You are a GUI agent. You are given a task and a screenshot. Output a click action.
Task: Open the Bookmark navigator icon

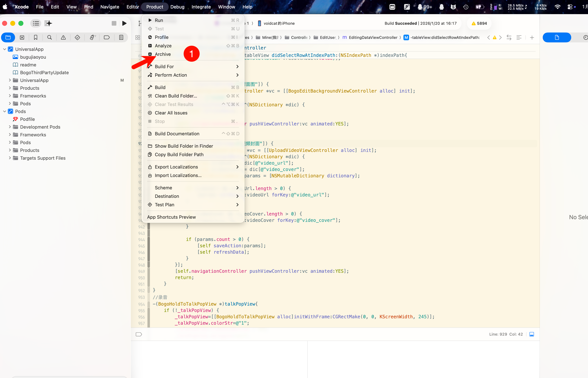click(36, 37)
